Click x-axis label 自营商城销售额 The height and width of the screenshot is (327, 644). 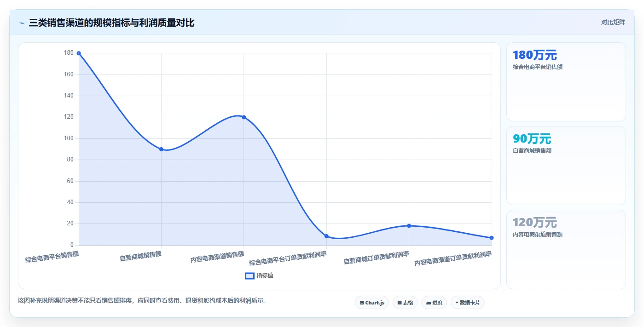[x=140, y=256]
